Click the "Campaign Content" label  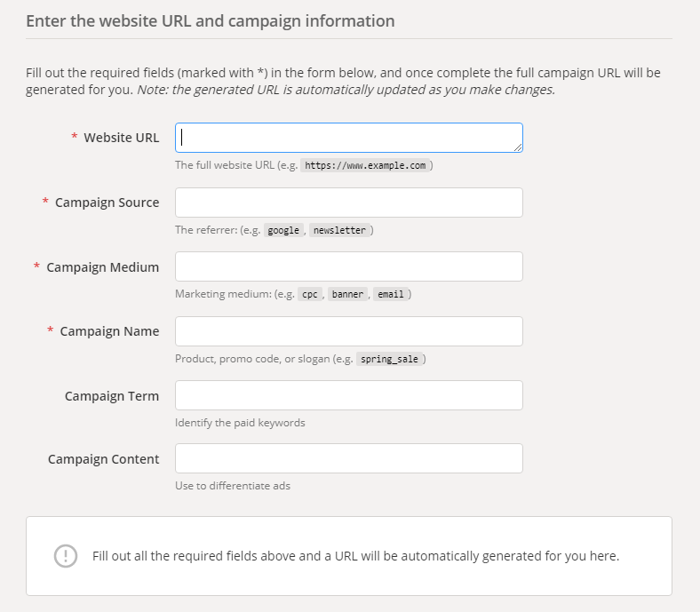(x=103, y=459)
